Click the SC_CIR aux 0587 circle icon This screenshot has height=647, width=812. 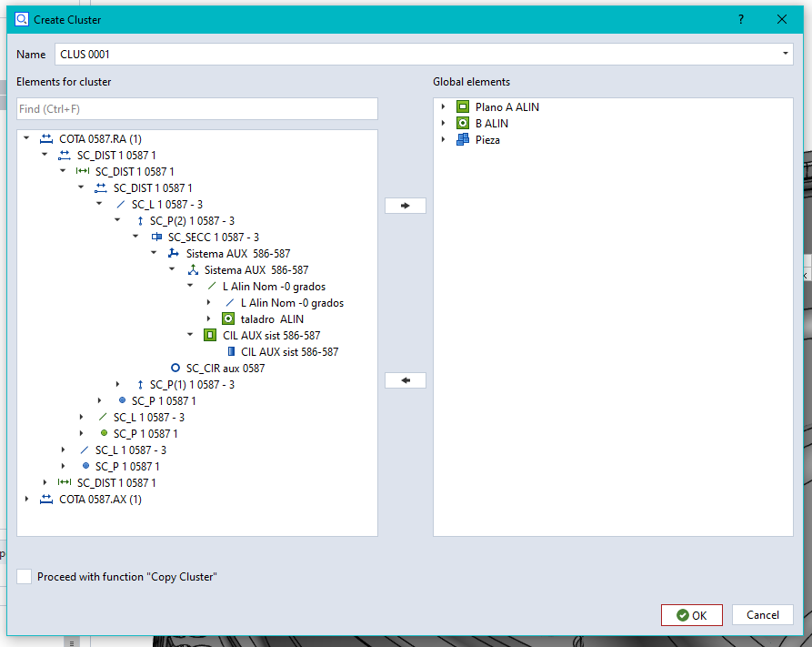click(x=175, y=369)
